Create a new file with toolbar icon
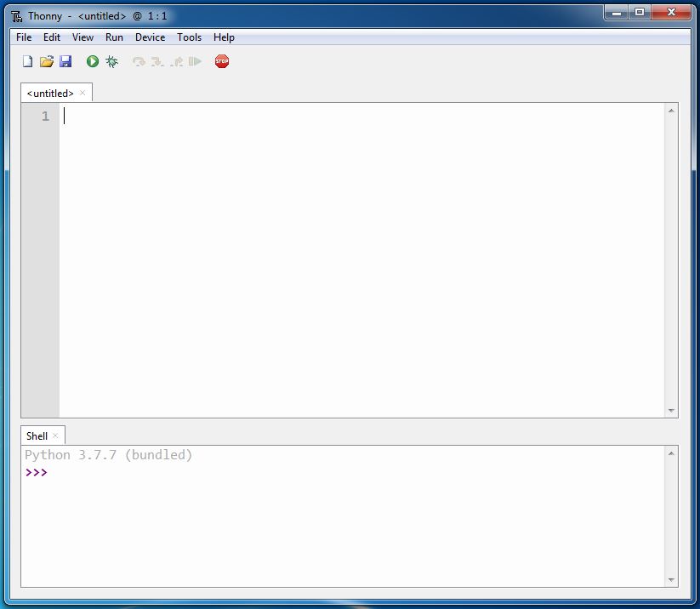Screen dimensions: 700x609 [x=28, y=61]
